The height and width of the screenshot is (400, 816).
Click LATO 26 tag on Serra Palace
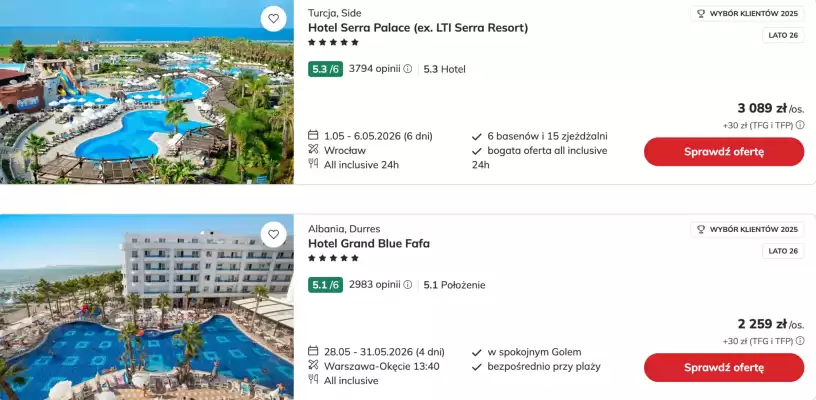coord(782,36)
